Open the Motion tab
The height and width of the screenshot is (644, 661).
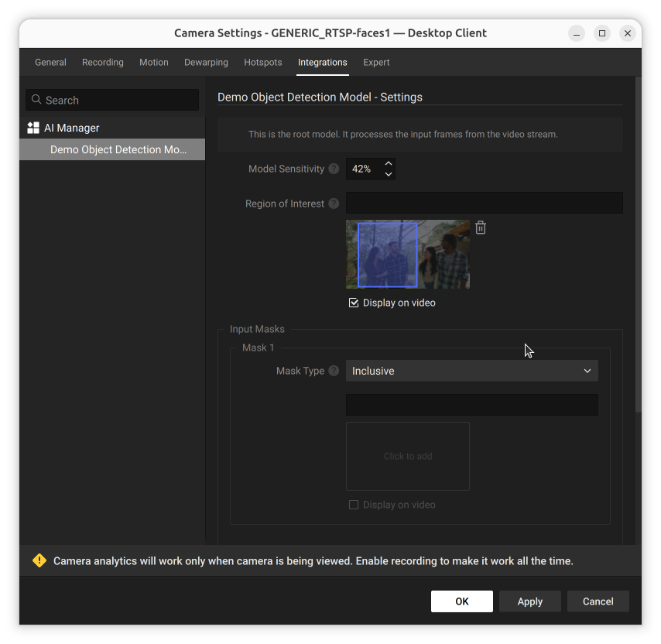154,63
